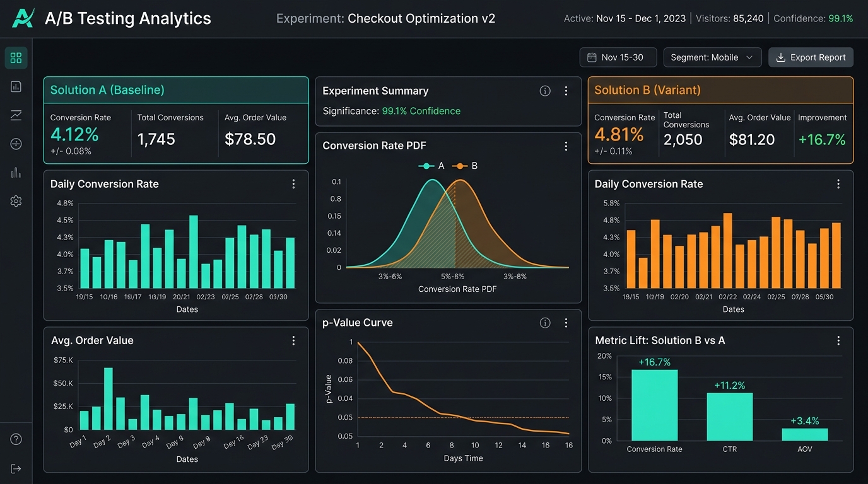Click the +/- 0.08% margin text
This screenshot has height=484, width=868.
[71, 151]
